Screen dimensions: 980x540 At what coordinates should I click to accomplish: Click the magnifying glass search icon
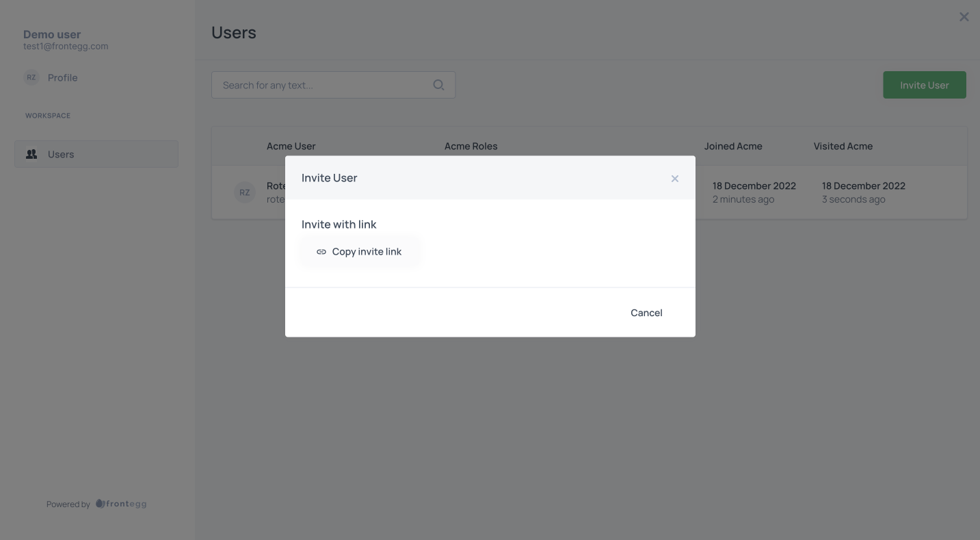click(439, 85)
